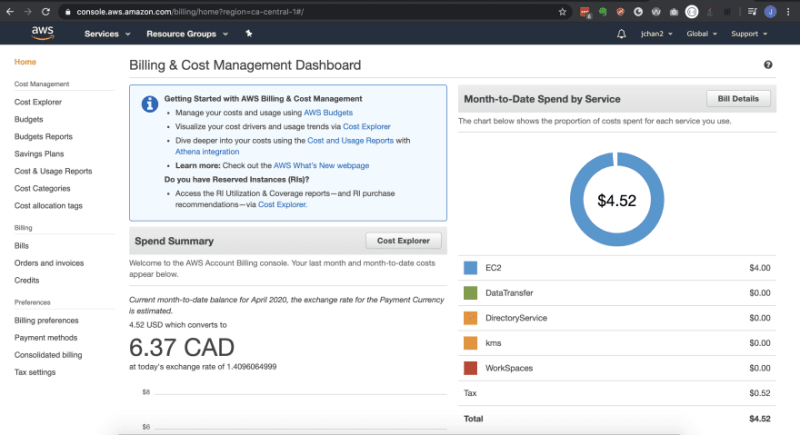Screen dimensions: 800x435
Task: Click the 6.37 CAD balance amount
Action: click(x=182, y=347)
